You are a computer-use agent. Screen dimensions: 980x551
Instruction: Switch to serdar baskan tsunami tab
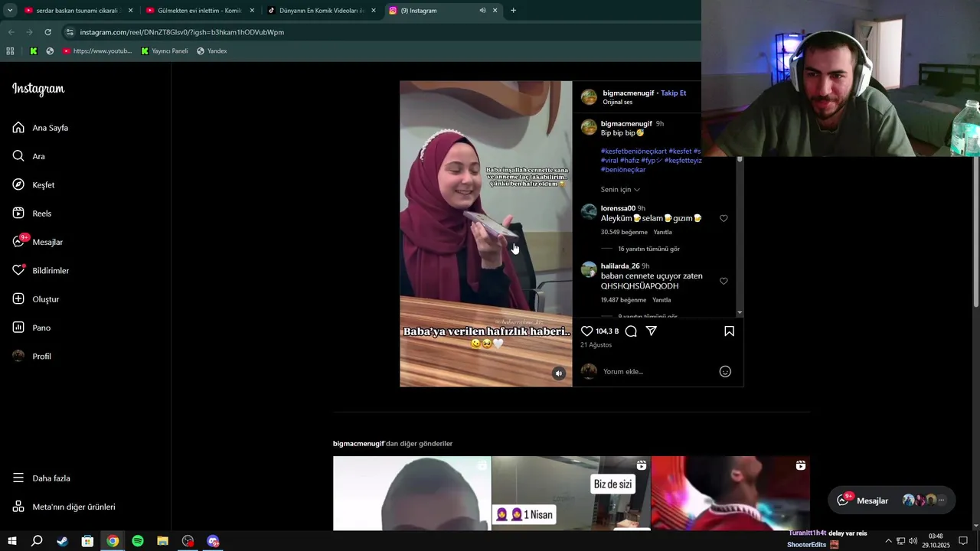79,11
